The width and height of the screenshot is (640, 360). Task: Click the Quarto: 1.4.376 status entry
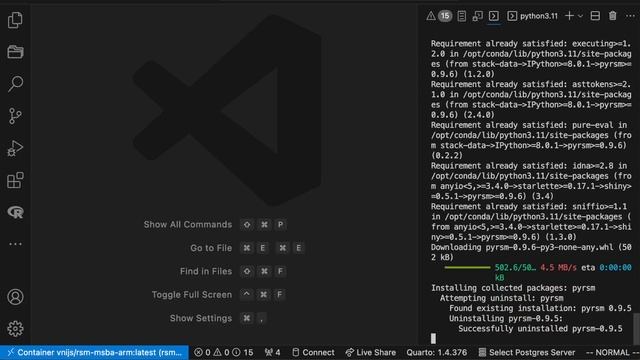pyautogui.click(x=436, y=352)
